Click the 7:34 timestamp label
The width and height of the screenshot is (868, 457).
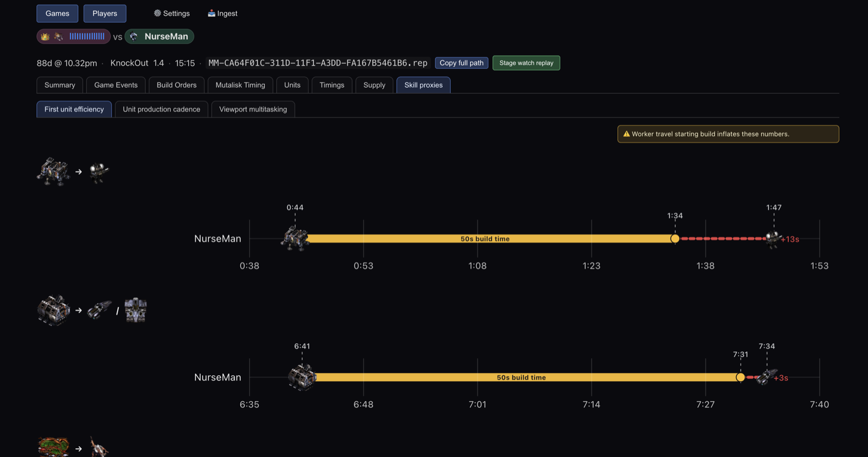[x=767, y=346]
